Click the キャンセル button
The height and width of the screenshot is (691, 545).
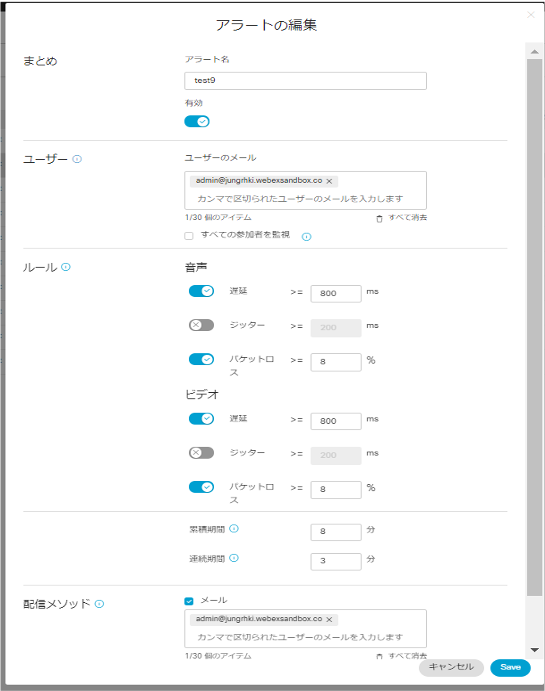click(x=451, y=667)
